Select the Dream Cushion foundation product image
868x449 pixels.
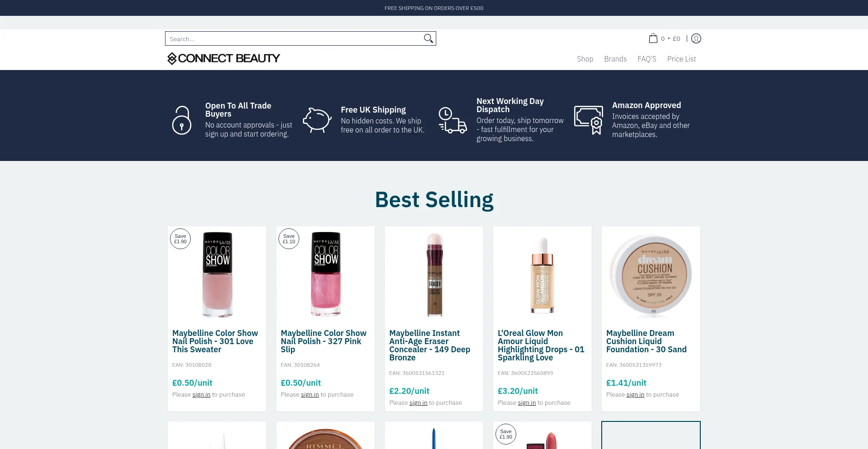(651, 274)
